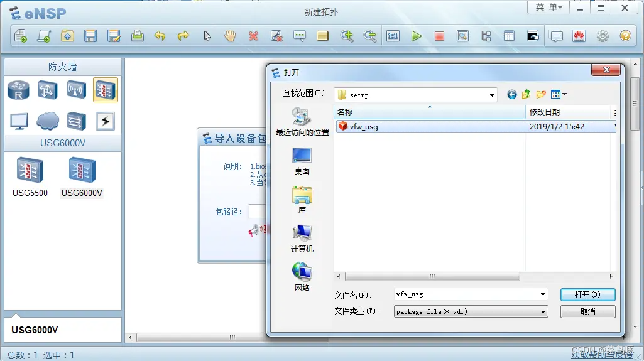Choose the USG6000V firewall device
This screenshot has width=644, height=361.
tap(82, 177)
